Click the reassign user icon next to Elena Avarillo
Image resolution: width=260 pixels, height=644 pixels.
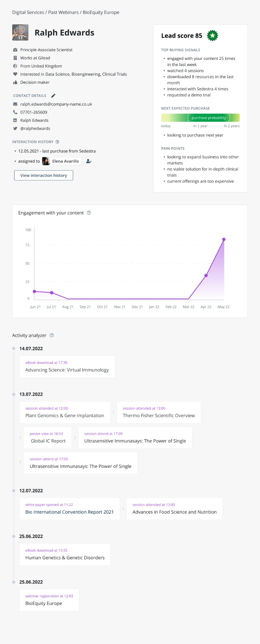(89, 161)
